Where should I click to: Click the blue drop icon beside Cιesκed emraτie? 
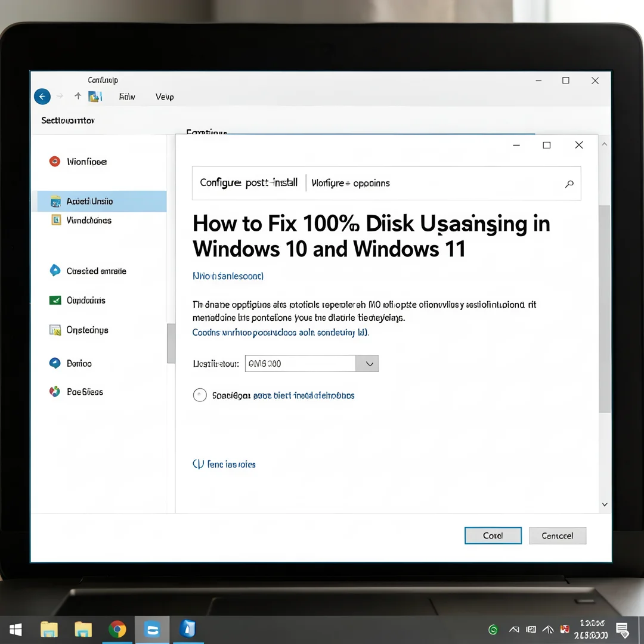(55, 270)
